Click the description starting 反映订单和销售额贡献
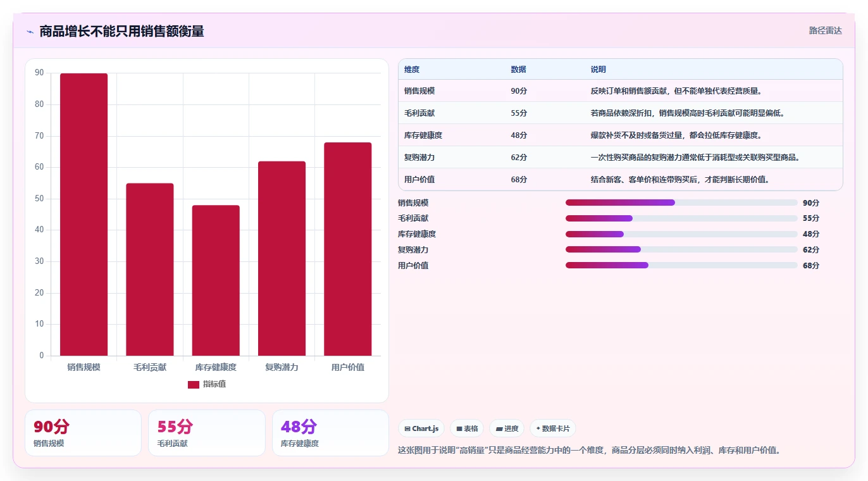 (x=676, y=91)
